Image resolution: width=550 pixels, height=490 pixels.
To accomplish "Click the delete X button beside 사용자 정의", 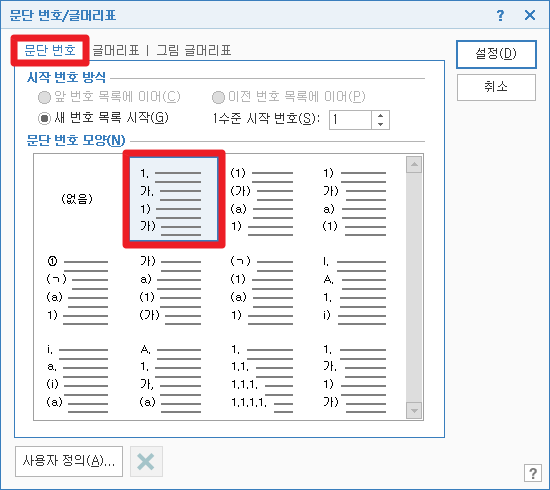I will pos(146,461).
